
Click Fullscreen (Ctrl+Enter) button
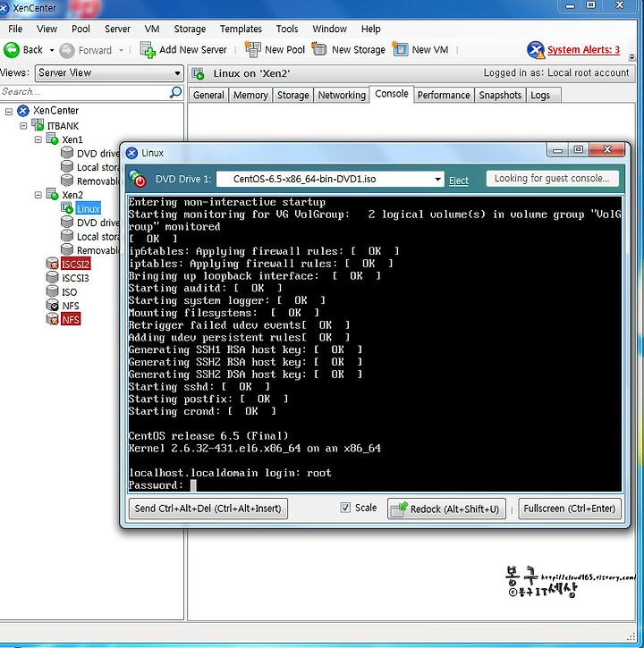point(570,509)
